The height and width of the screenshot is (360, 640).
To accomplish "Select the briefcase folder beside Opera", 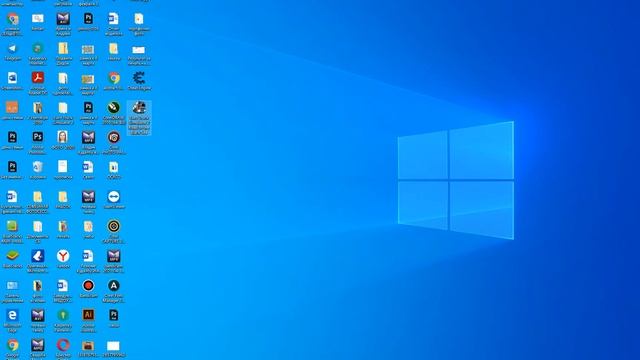I will (x=88, y=346).
